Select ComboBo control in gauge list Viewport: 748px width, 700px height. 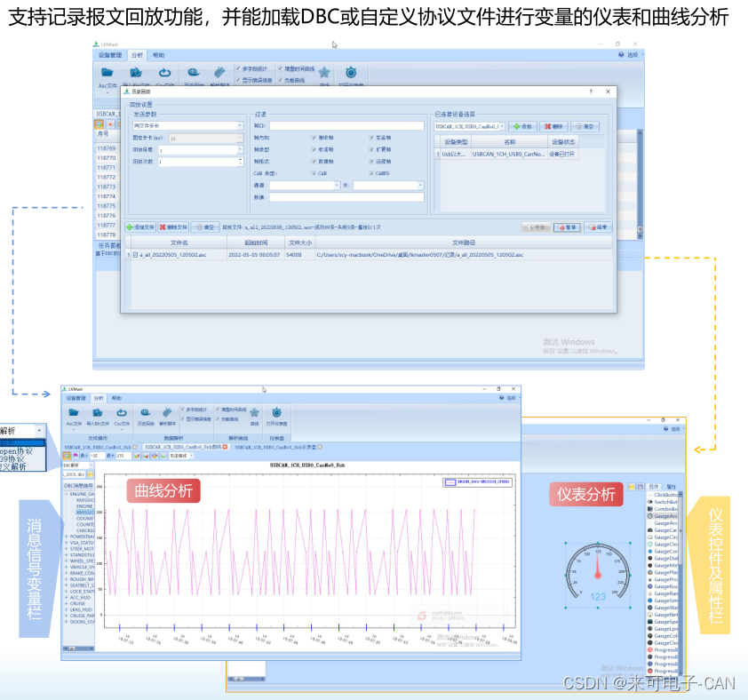click(x=663, y=509)
